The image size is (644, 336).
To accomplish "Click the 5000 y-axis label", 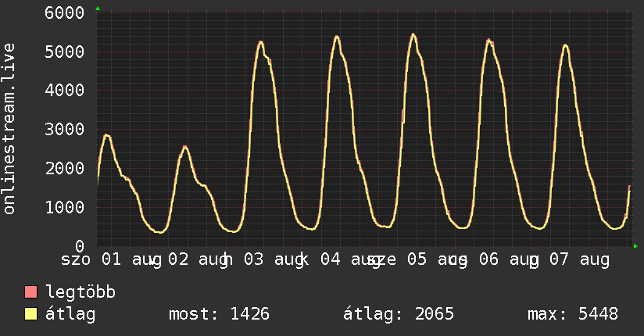I will coord(65,52).
